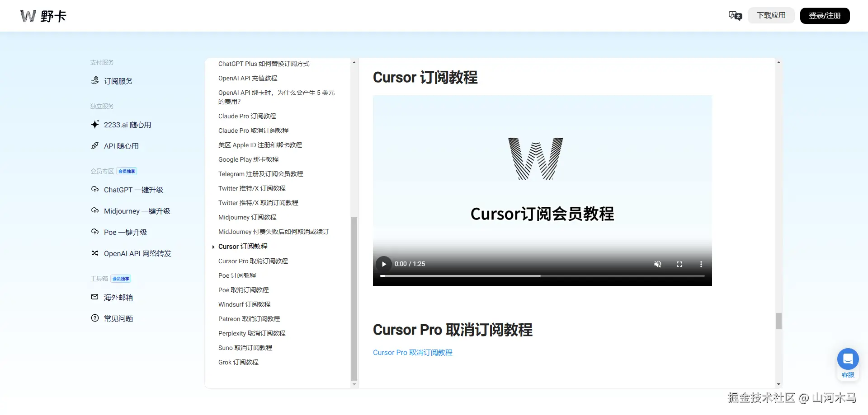Click the 会员独享 badge next to 会员专区

[127, 171]
